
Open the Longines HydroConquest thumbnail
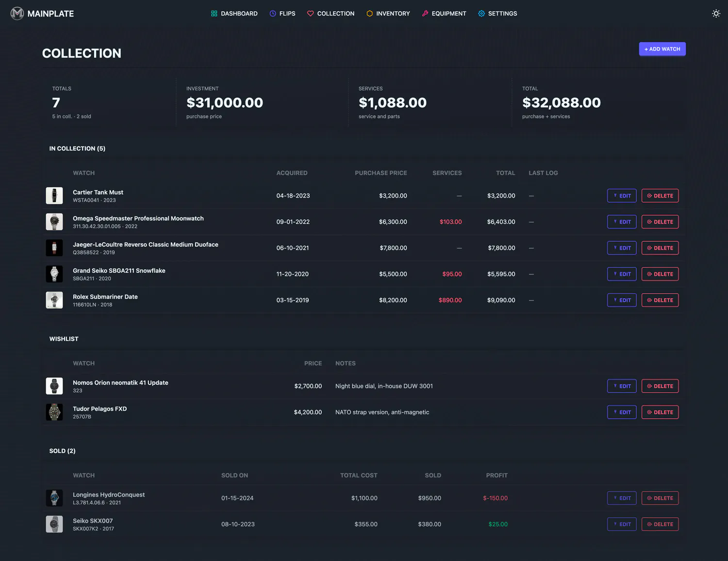(54, 498)
